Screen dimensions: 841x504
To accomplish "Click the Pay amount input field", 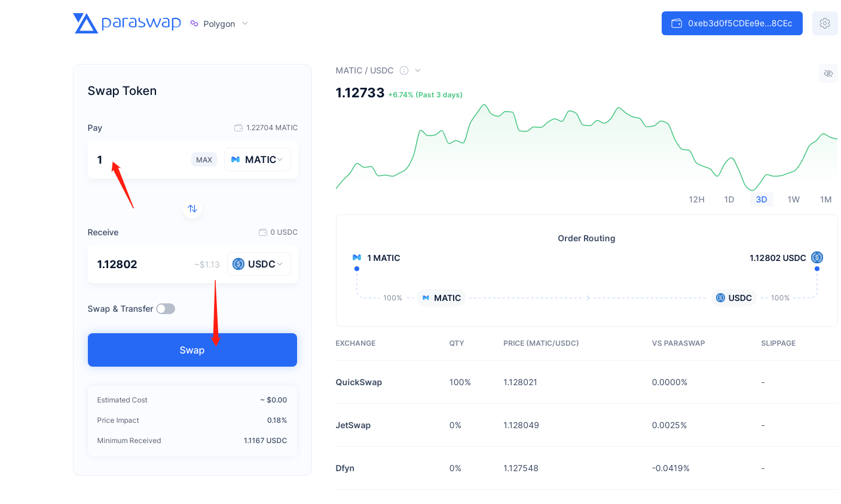I will coord(141,159).
